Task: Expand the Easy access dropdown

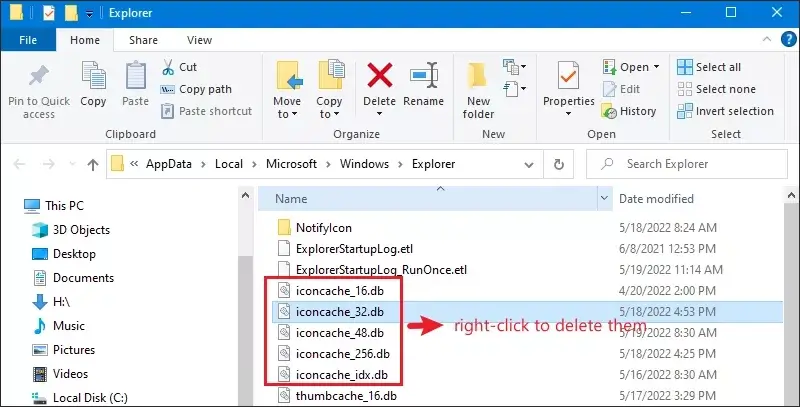Action: tap(514, 89)
